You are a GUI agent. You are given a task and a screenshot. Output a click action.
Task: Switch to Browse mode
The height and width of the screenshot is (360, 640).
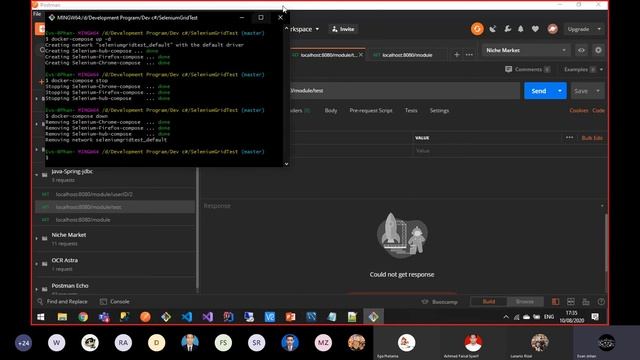[x=524, y=302]
